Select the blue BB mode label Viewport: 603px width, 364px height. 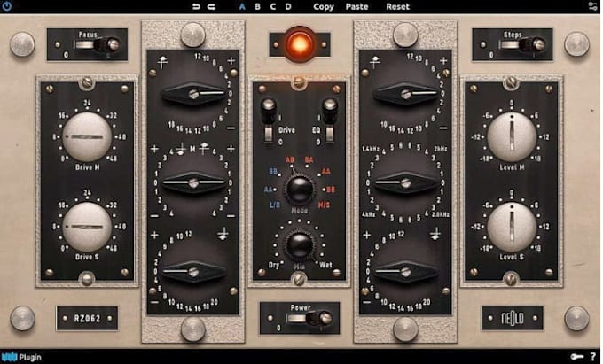[273, 171]
